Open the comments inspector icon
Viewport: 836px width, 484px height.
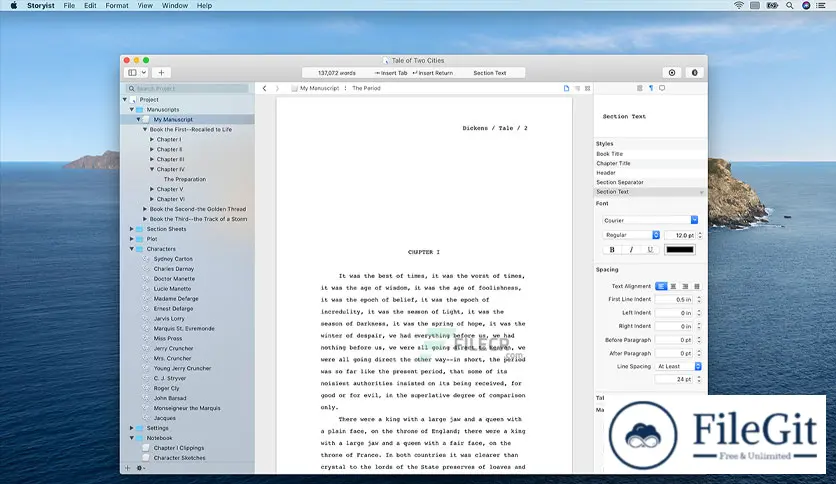click(x=662, y=88)
